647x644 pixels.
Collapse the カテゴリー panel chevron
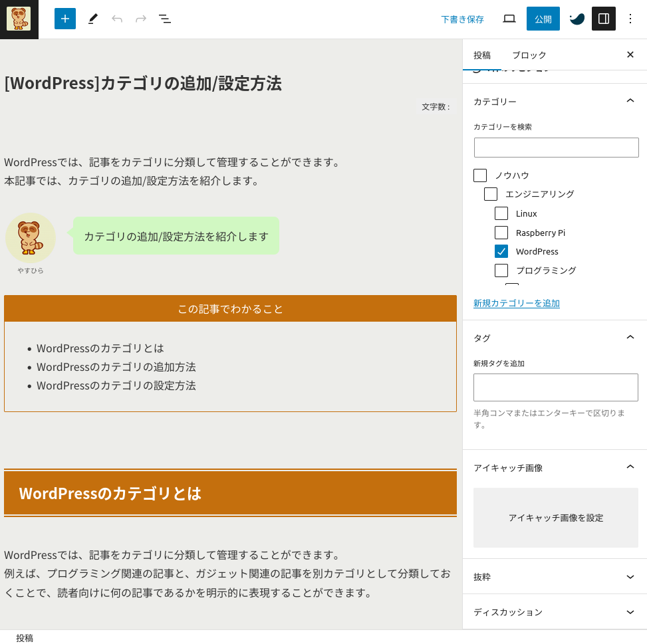click(x=630, y=101)
